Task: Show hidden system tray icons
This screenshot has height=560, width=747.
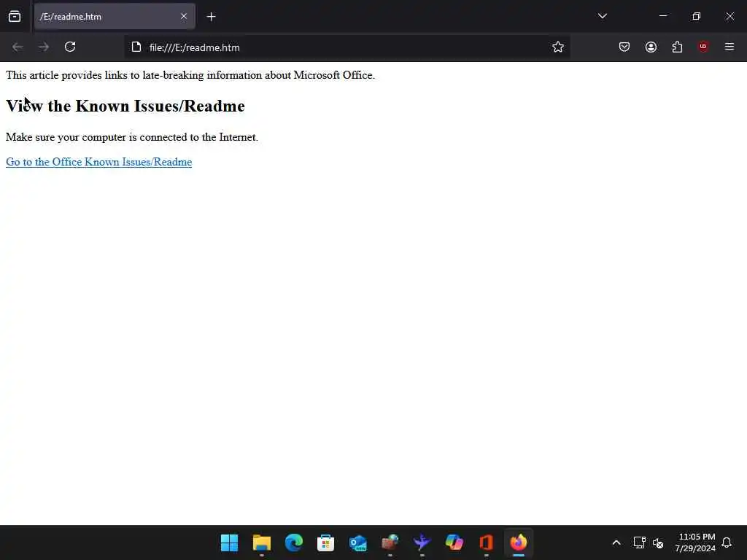Action: point(616,542)
